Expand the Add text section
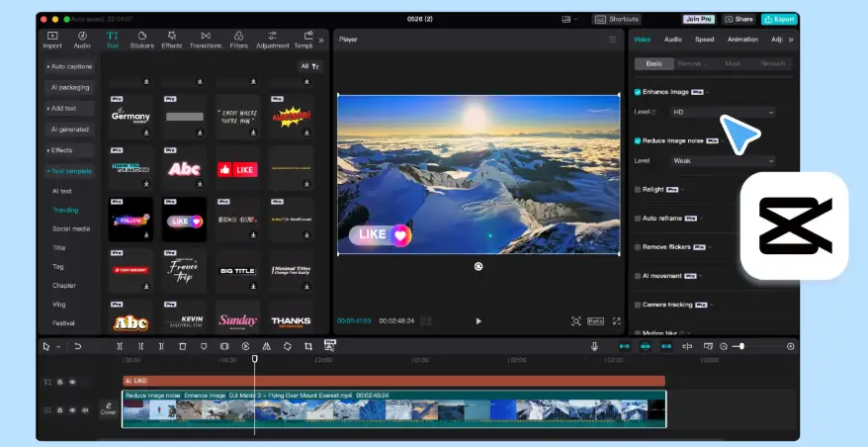 click(69, 109)
